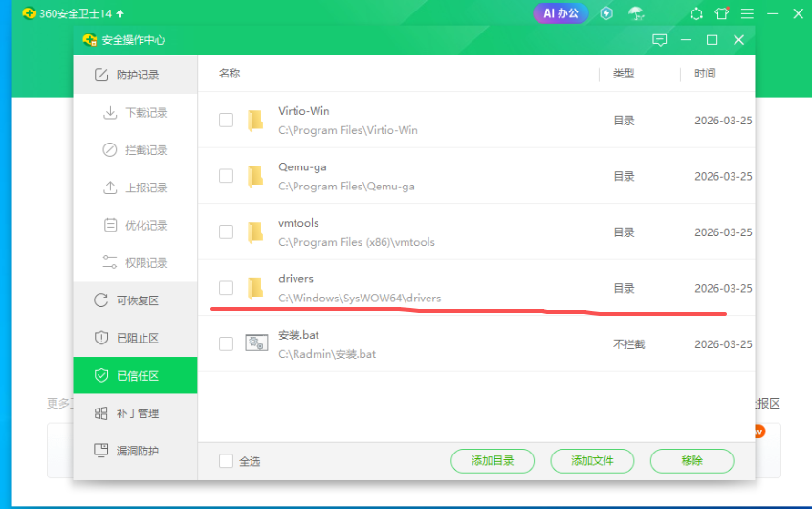The image size is (812, 509).
Task: Click the 名称 column header
Action: [x=230, y=74]
